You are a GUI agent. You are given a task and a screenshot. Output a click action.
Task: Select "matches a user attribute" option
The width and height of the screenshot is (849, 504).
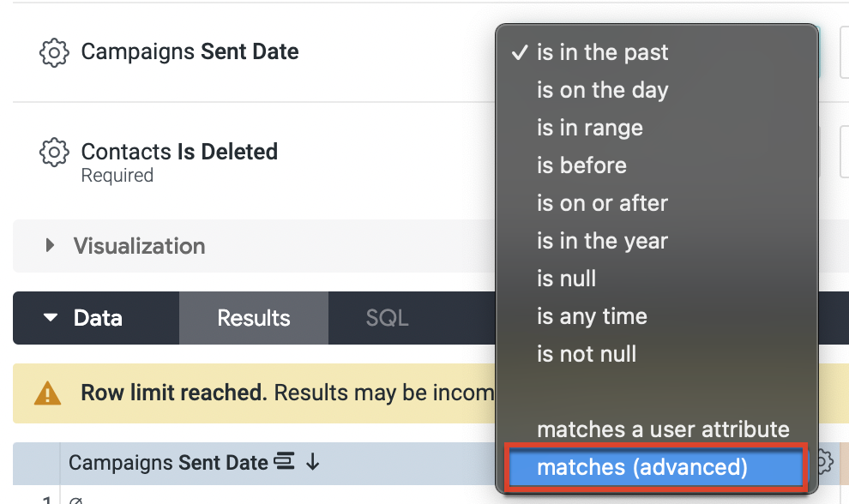[662, 429]
